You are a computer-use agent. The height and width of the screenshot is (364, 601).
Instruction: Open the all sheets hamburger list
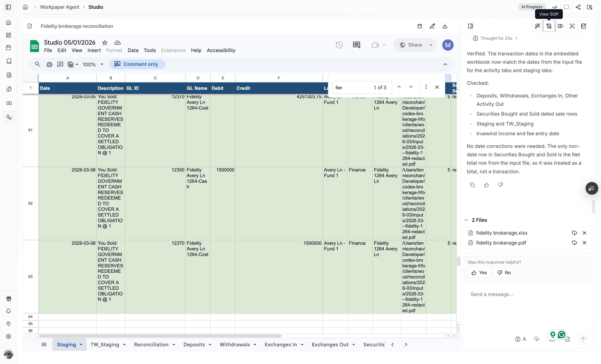44,345
